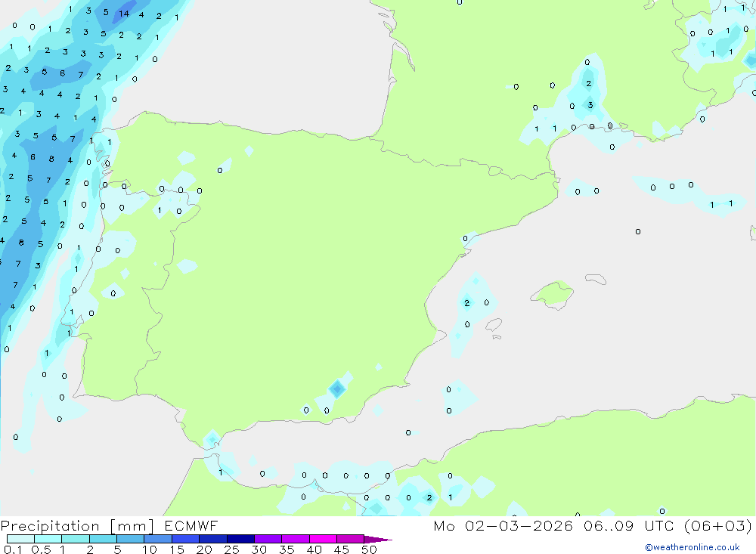Click the arrow tip above 50 on legend

pos(378,539)
